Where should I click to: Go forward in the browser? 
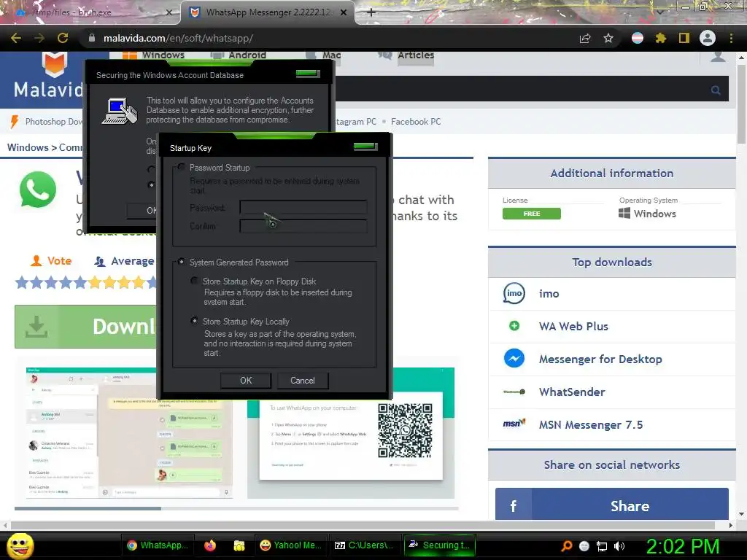pyautogui.click(x=39, y=38)
